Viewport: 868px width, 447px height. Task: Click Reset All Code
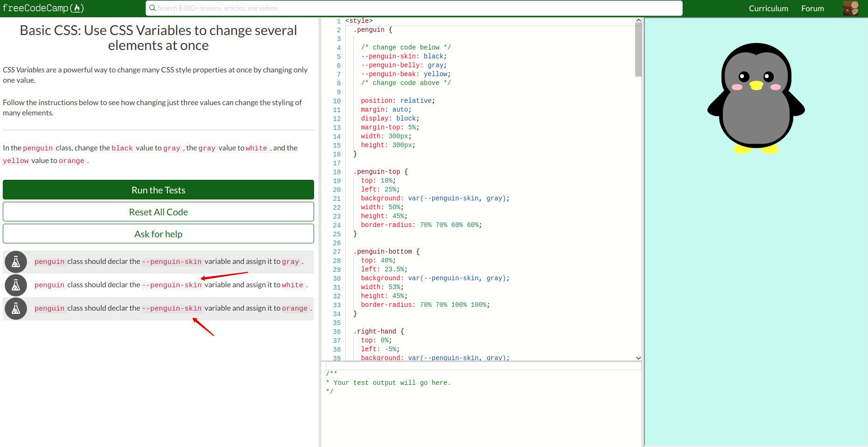click(x=158, y=212)
